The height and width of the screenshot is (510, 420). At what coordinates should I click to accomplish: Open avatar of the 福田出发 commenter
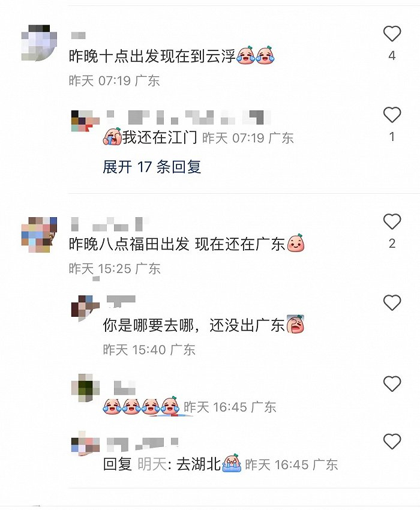[39, 235]
